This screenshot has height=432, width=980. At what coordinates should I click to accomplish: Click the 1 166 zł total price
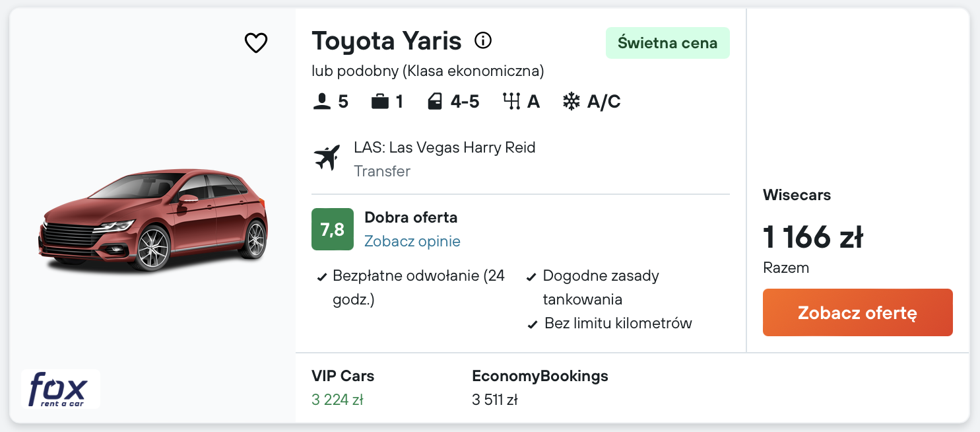point(812,237)
